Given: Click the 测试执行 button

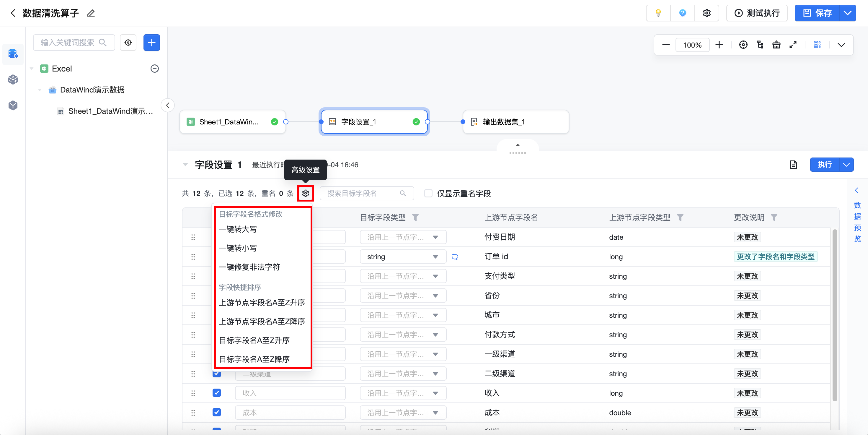Looking at the screenshot, I should pyautogui.click(x=757, y=13).
